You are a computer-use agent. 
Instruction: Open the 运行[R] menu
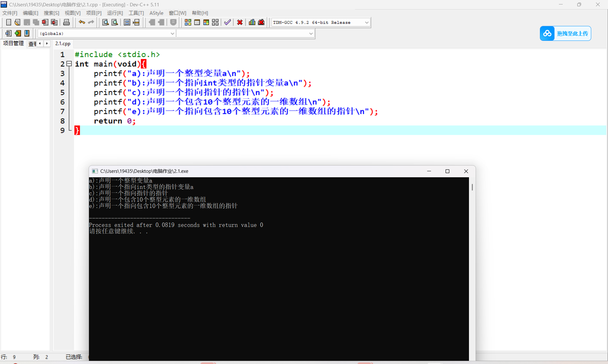[115, 13]
